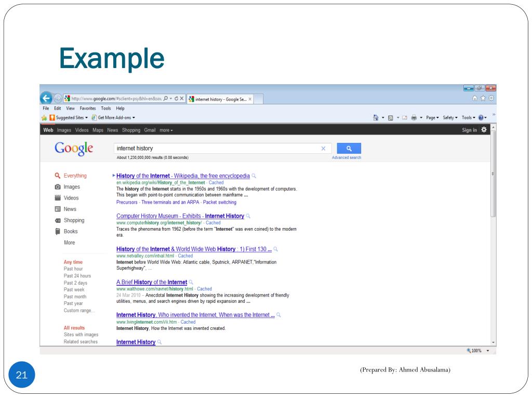Click the Read Mail icon in the command bar
The image size is (532, 399).
(x=404, y=118)
